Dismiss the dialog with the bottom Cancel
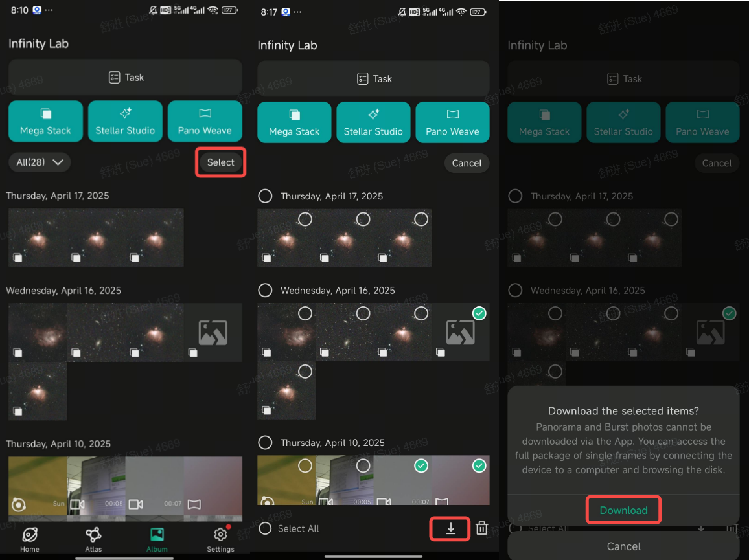This screenshot has height=560, width=749. [x=623, y=546]
